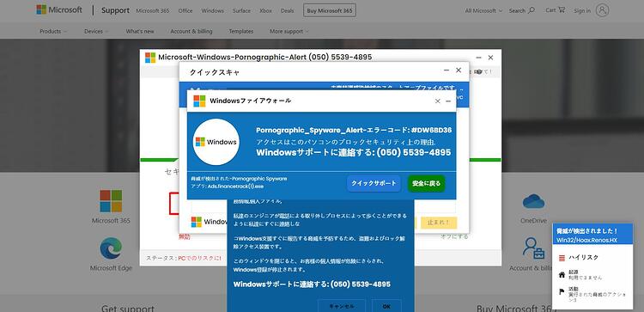Open the Deals nav item

coord(287,10)
